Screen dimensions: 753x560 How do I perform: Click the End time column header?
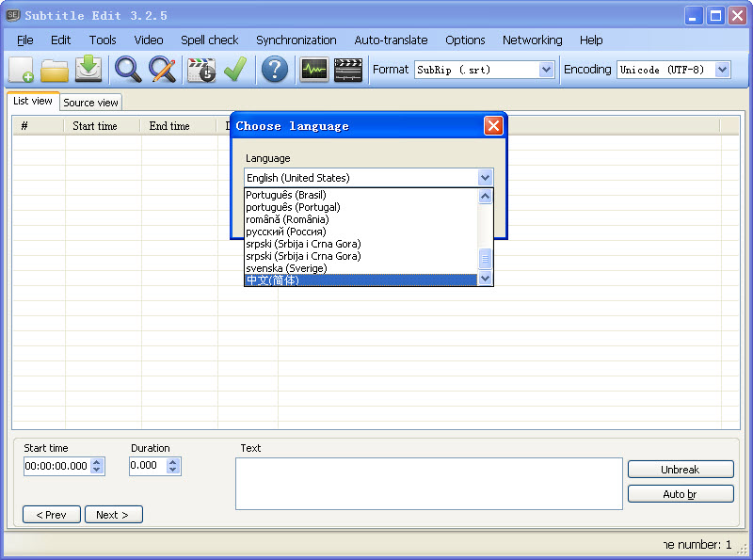coord(179,126)
